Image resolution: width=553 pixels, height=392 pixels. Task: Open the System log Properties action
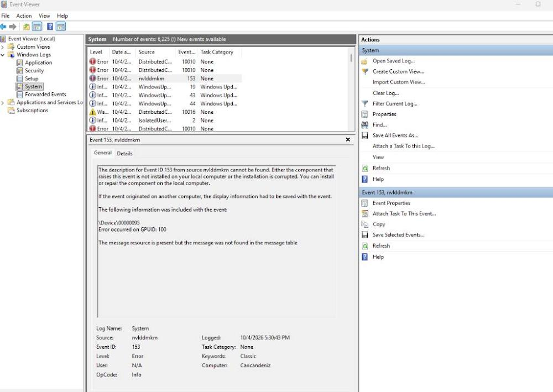pyautogui.click(x=384, y=114)
